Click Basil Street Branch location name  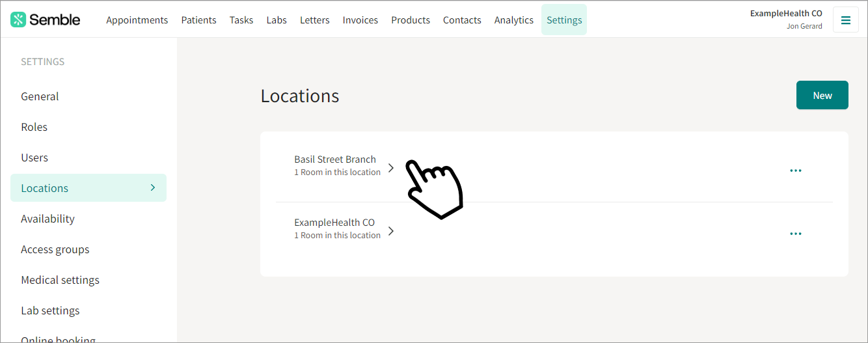point(335,159)
